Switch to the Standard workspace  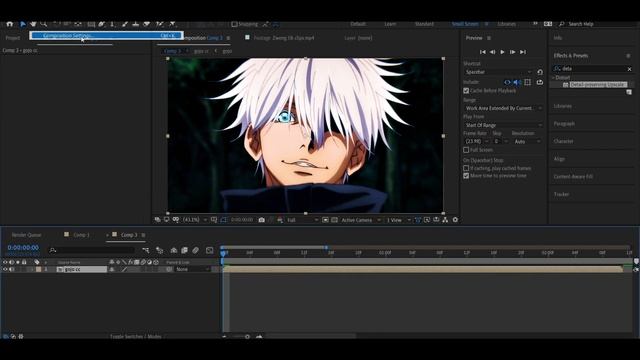(424, 24)
